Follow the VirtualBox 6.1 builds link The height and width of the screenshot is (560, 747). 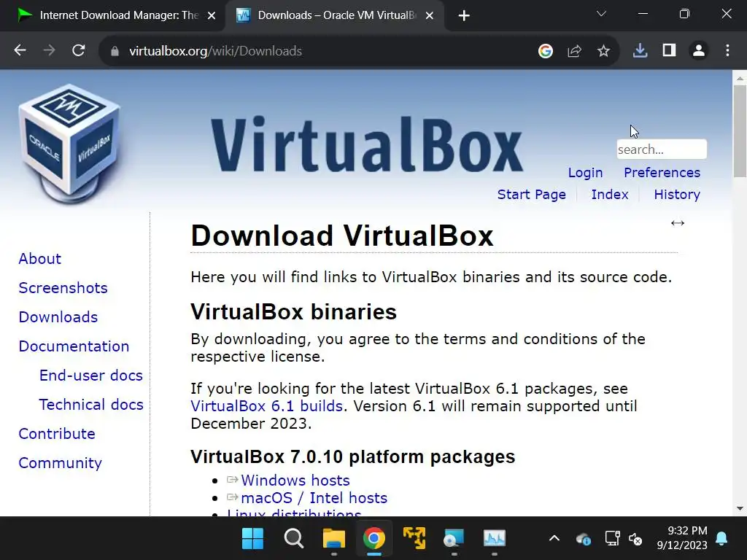[x=267, y=405]
